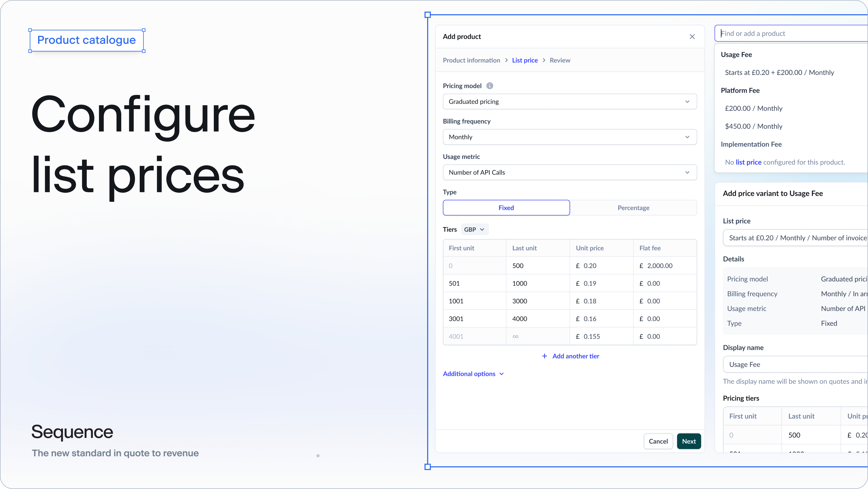Click the Next button
The image size is (868, 489).
pos(689,441)
